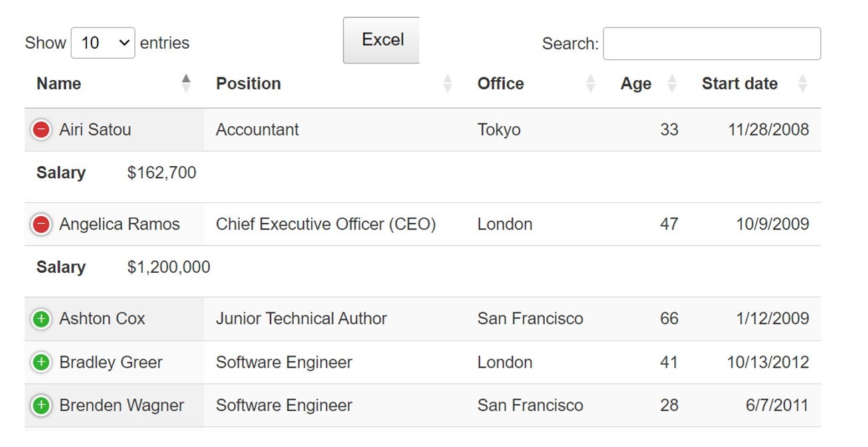Image resolution: width=868 pixels, height=447 pixels.
Task: Click the Accountant position cell
Action: (x=257, y=129)
